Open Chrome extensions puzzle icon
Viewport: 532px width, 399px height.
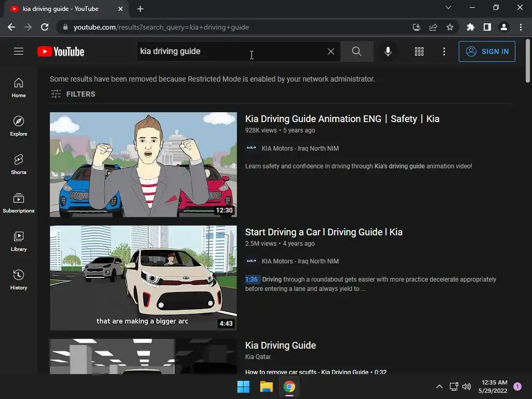click(x=470, y=27)
